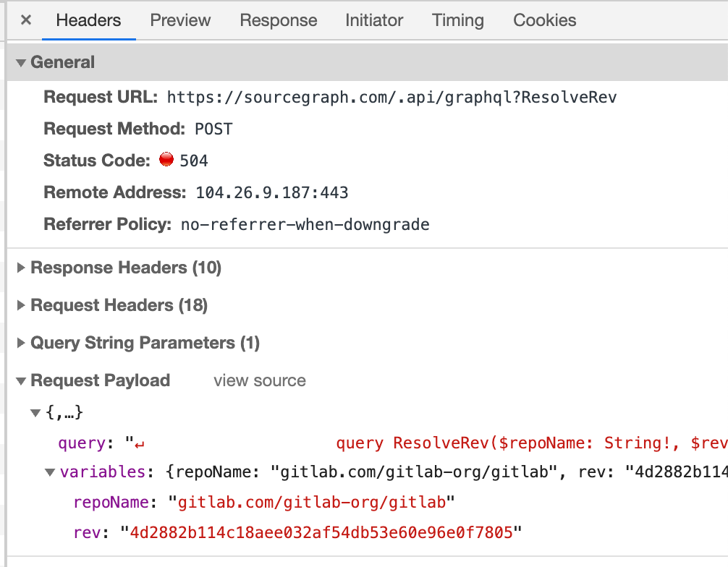Click the red status code indicator

166,159
